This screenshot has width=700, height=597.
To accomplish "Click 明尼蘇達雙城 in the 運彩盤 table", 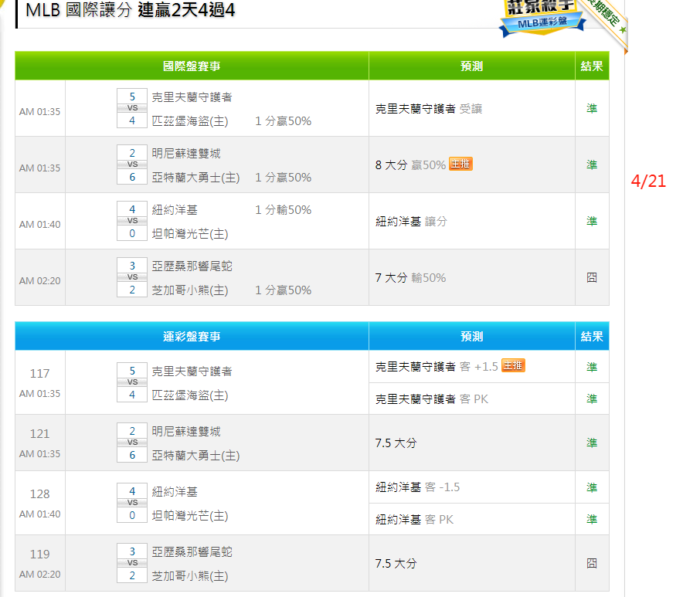I will pyautogui.click(x=186, y=432).
